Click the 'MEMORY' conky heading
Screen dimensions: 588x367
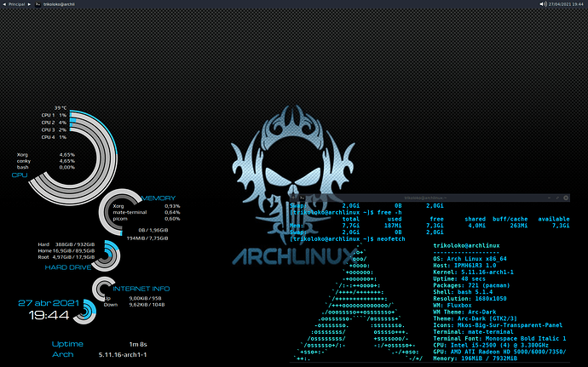[x=159, y=198]
